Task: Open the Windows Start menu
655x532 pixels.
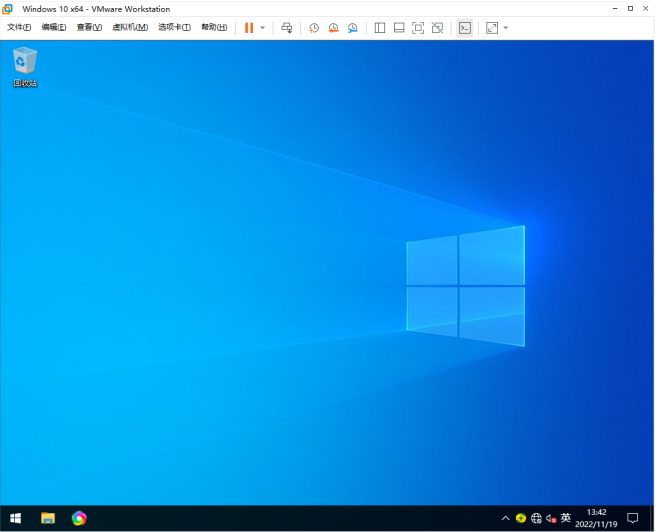Action: coord(15,518)
